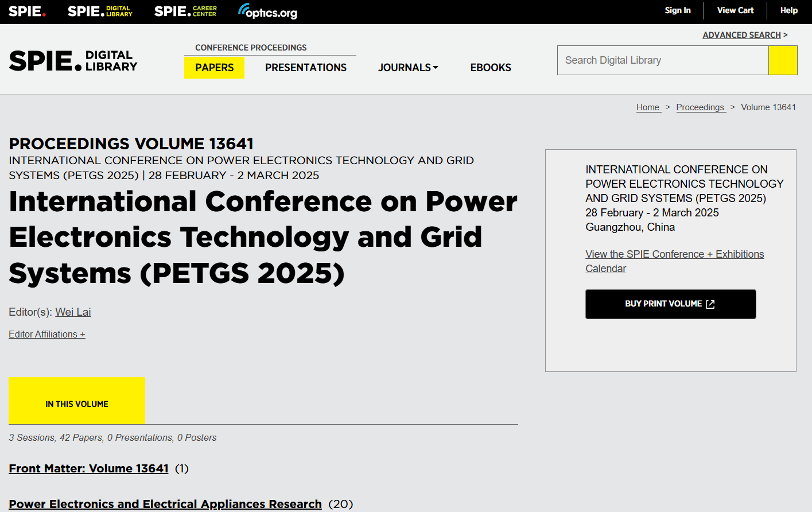812x512 pixels.
Task: View the SPIE Conference + Exhibitions Calendar
Action: pyautogui.click(x=674, y=261)
